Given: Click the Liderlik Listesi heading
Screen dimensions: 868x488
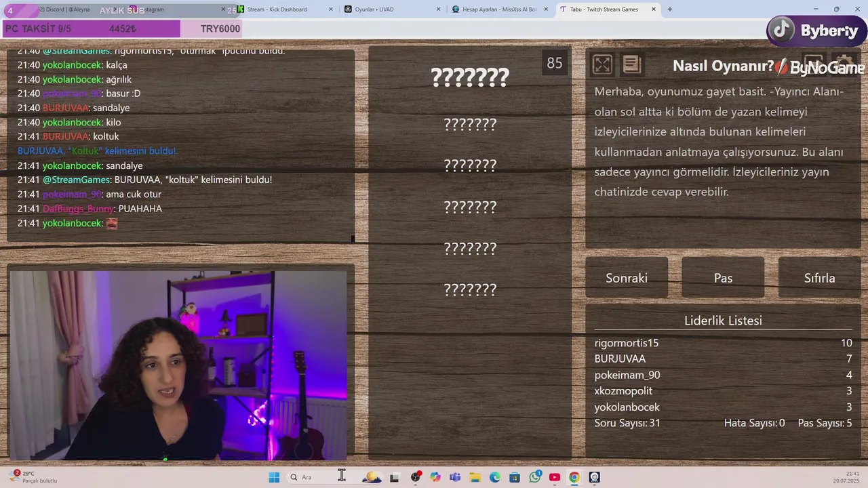Looking at the screenshot, I should click(723, 321).
